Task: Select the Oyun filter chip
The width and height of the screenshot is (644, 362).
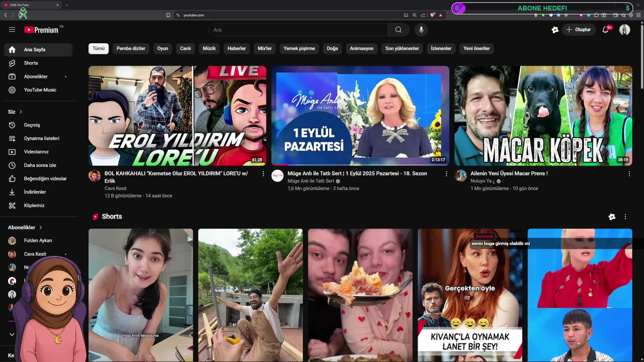Action: 163,49
